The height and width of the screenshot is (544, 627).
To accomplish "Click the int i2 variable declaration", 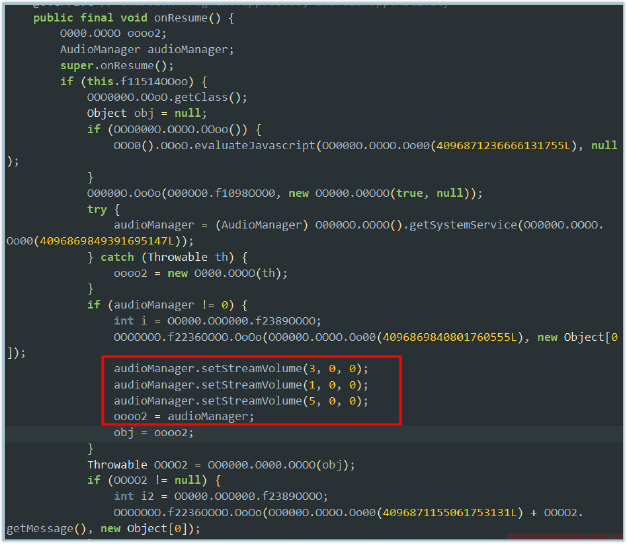I will click(x=131, y=496).
